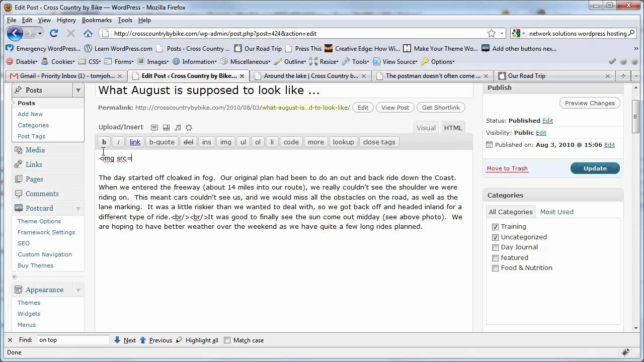Click the b-quote editor button
The height and width of the screenshot is (362, 644).
[162, 142]
